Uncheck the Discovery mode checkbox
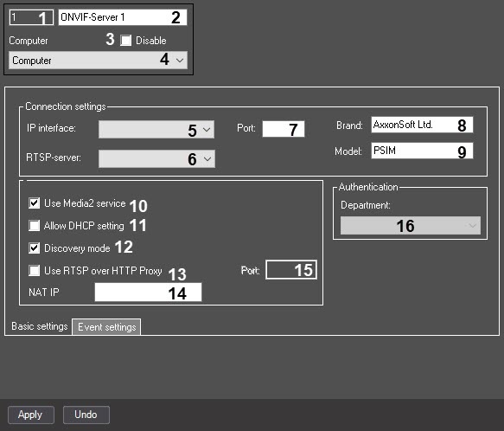The width and height of the screenshot is (504, 431). coord(34,248)
